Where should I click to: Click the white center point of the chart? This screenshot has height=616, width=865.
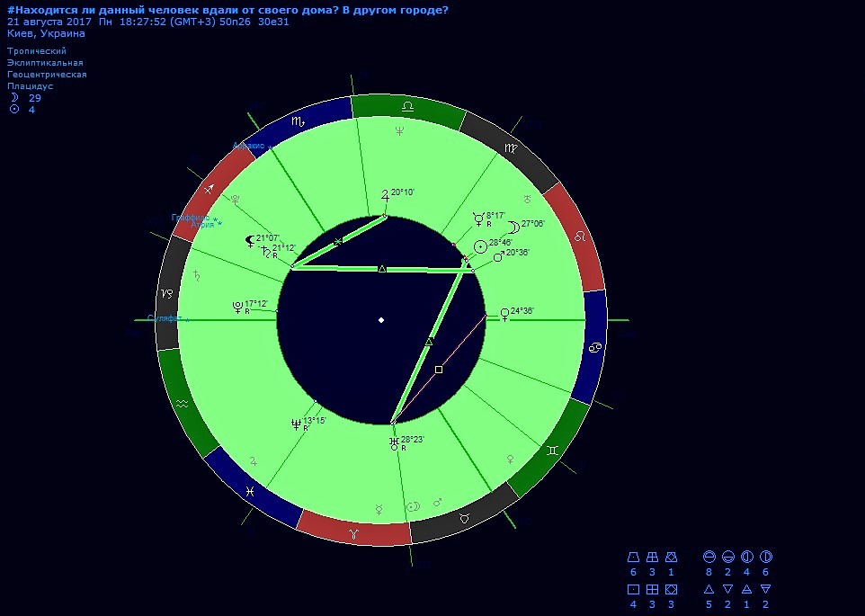point(381,320)
